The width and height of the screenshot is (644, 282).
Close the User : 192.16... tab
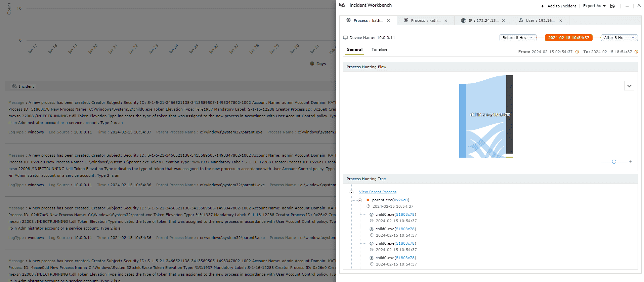pyautogui.click(x=561, y=21)
